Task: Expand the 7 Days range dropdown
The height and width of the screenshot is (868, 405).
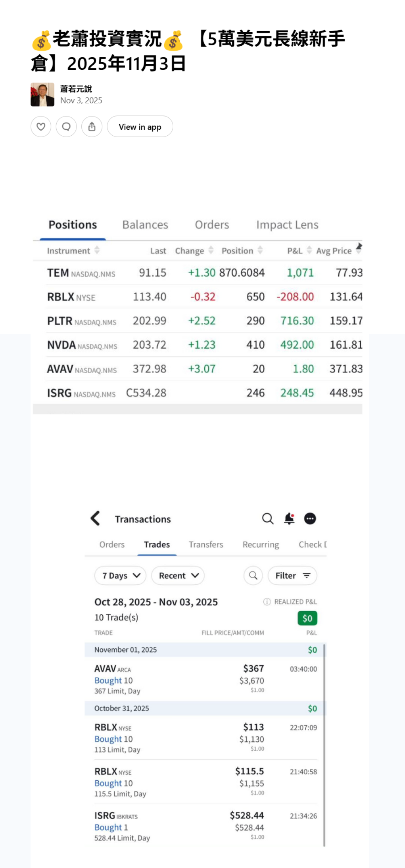Action: [x=120, y=575]
